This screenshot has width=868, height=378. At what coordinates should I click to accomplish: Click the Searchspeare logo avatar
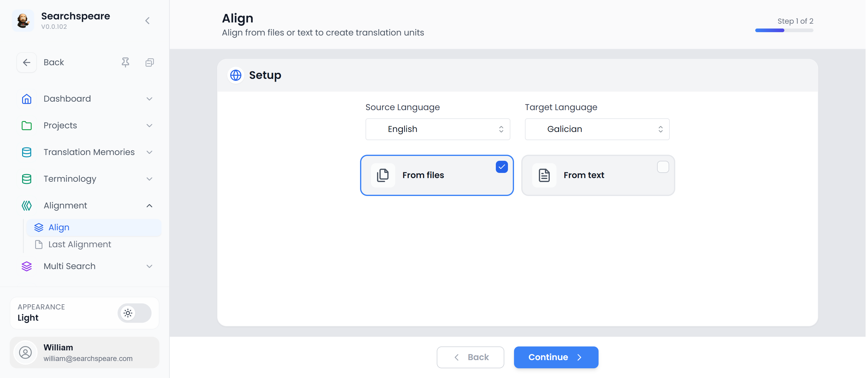23,21
